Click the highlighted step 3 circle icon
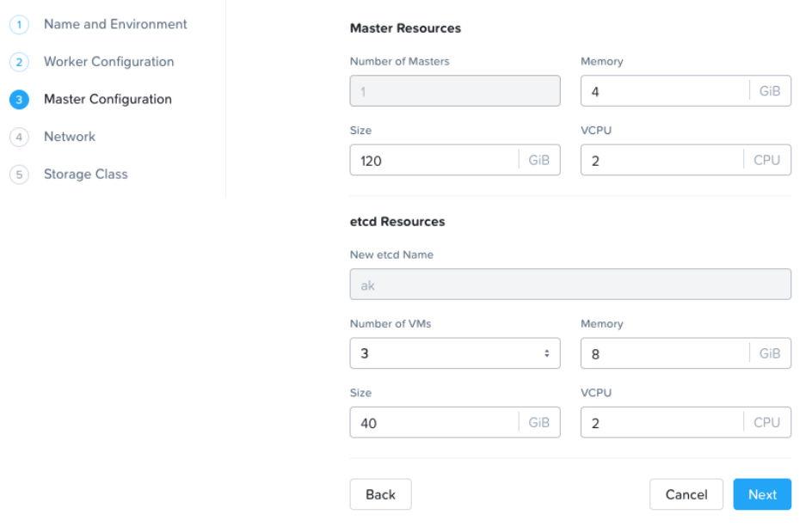The width and height of the screenshot is (812, 527). pyautogui.click(x=19, y=100)
